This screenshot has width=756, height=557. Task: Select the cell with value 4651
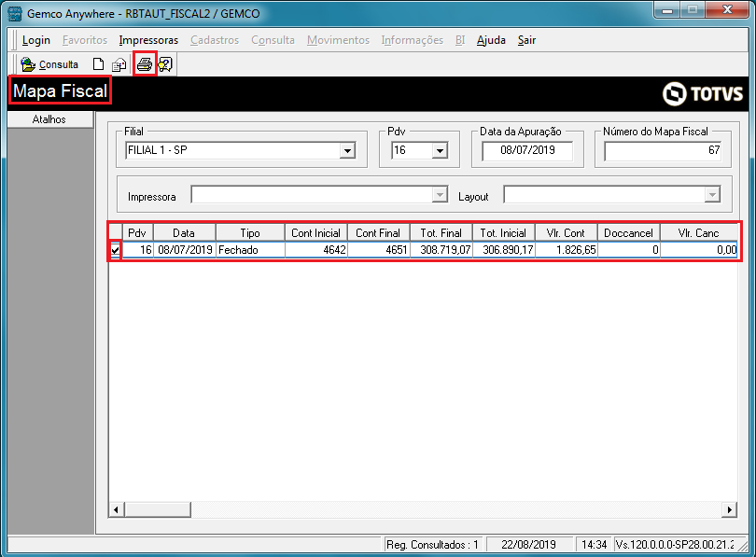click(x=379, y=250)
